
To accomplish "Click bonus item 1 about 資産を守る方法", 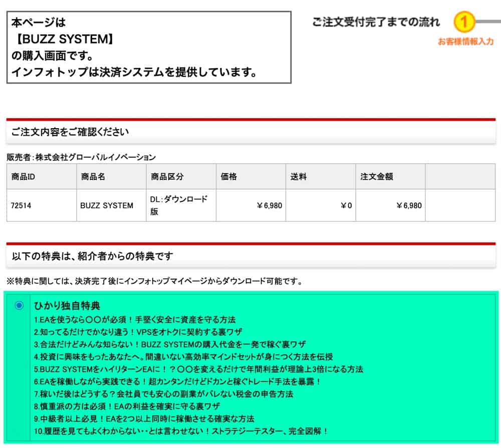I will click(135, 320).
